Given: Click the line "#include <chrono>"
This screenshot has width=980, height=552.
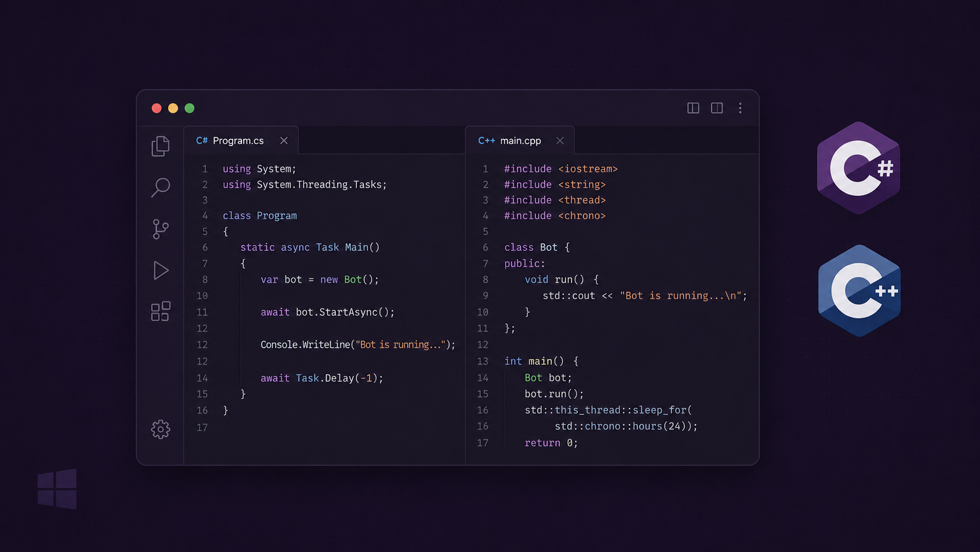Looking at the screenshot, I should pyautogui.click(x=555, y=216).
